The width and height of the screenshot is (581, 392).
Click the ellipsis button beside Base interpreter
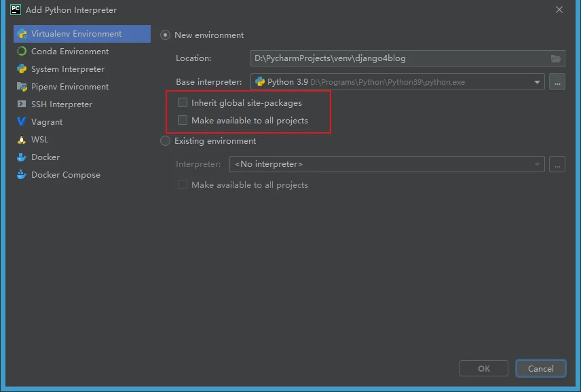pos(557,82)
